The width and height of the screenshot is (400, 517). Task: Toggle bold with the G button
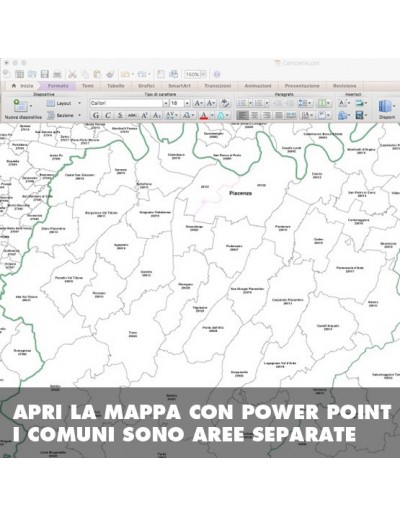(96, 115)
